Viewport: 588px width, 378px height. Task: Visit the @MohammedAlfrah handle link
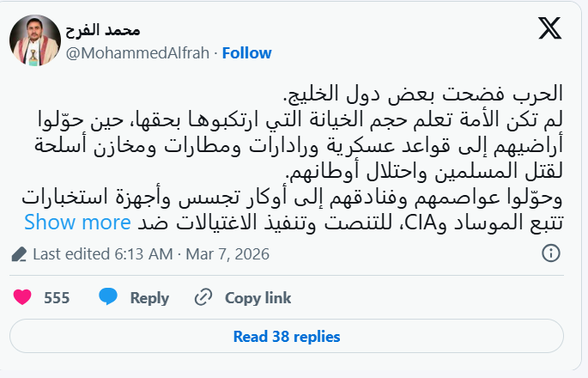pyautogui.click(x=136, y=53)
